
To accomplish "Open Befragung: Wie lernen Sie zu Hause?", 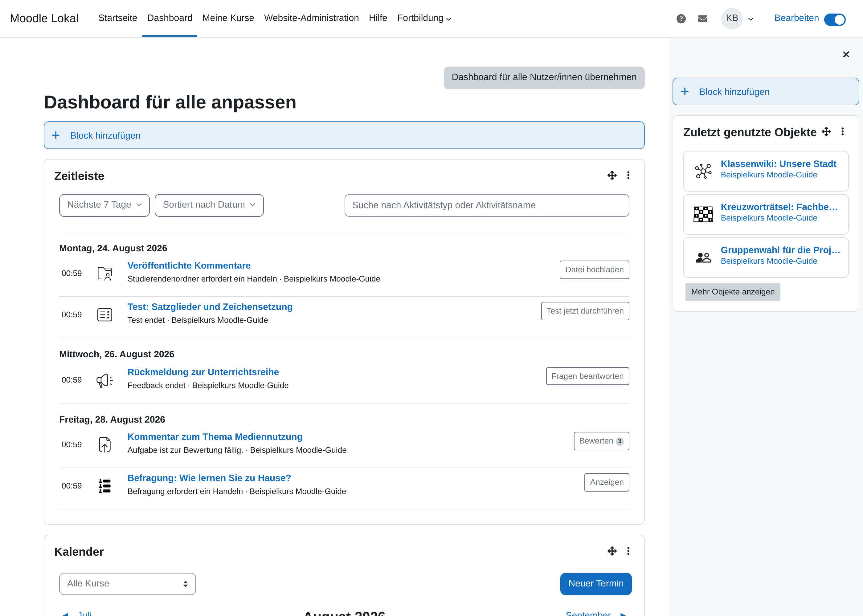I will tap(209, 478).
